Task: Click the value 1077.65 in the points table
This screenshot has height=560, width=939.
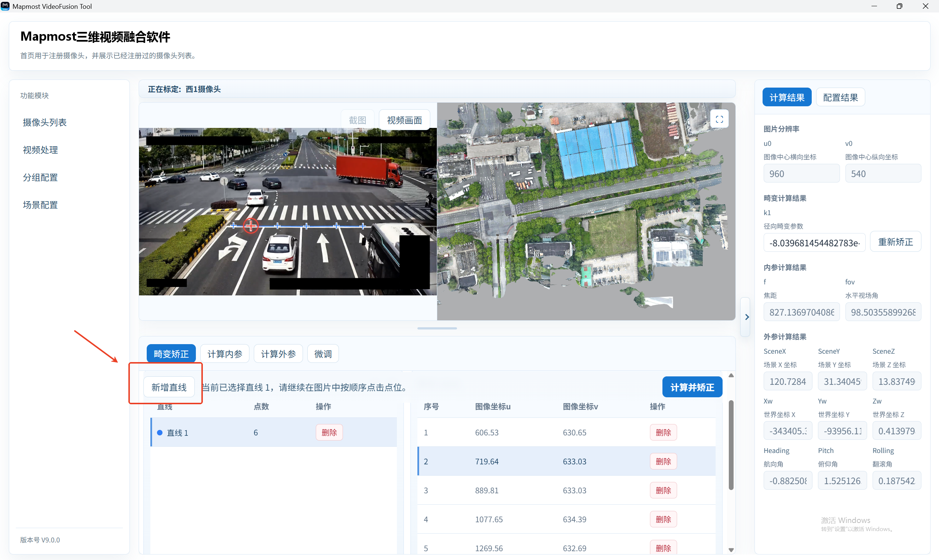Action: point(489,519)
